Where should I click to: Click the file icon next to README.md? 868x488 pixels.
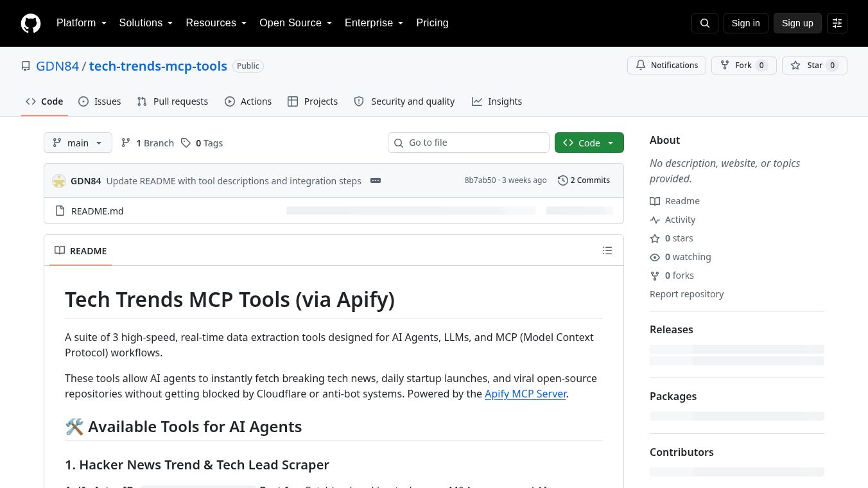pos(60,211)
